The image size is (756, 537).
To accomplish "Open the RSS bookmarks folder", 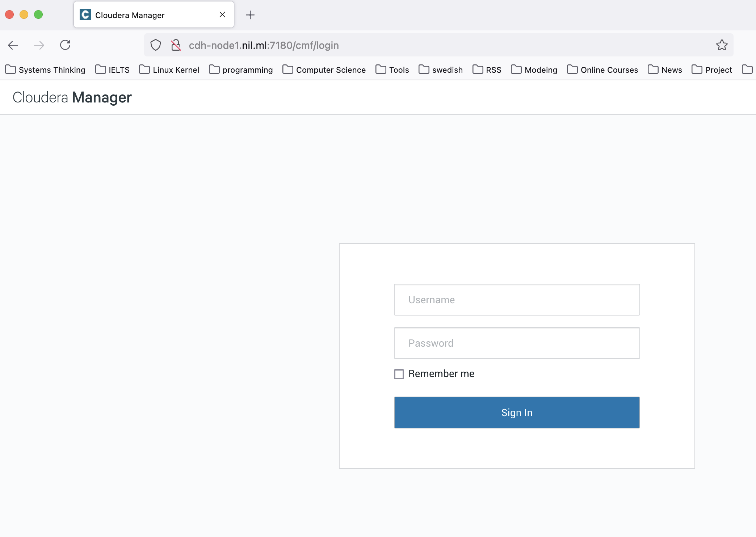I will [487, 69].
